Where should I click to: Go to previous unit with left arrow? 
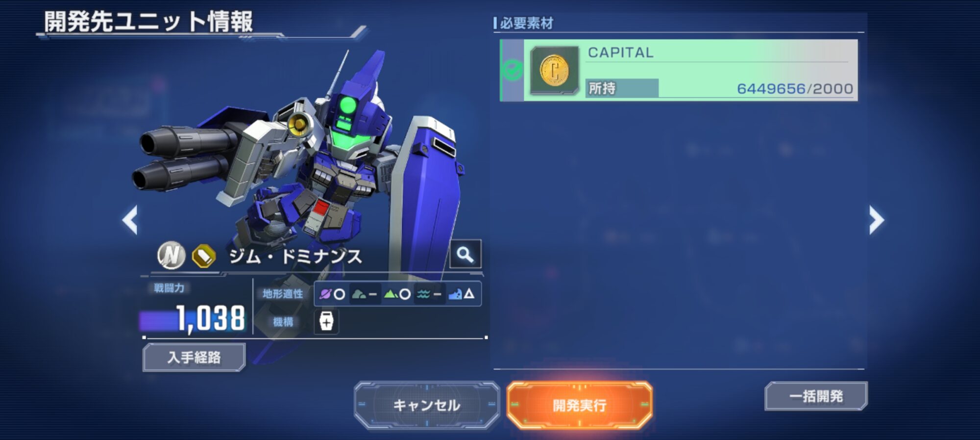(130, 220)
